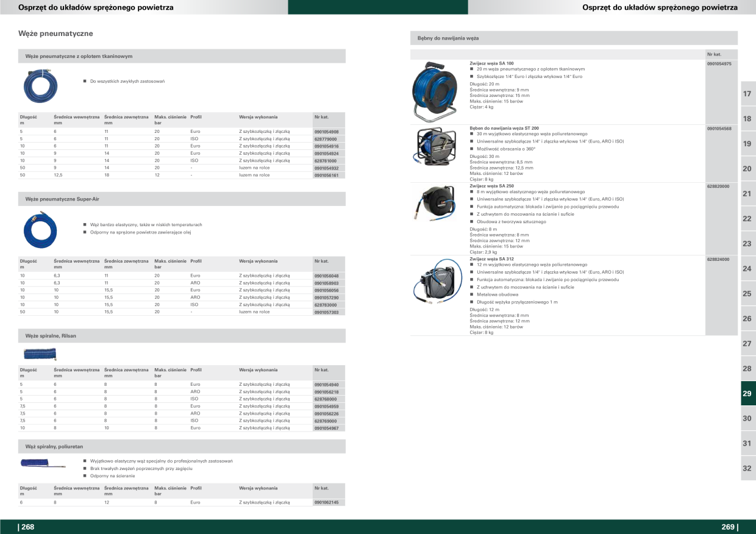Click product title 'Zwijacz węża SA 100'
The width and height of the screenshot is (756, 534).
(491, 63)
